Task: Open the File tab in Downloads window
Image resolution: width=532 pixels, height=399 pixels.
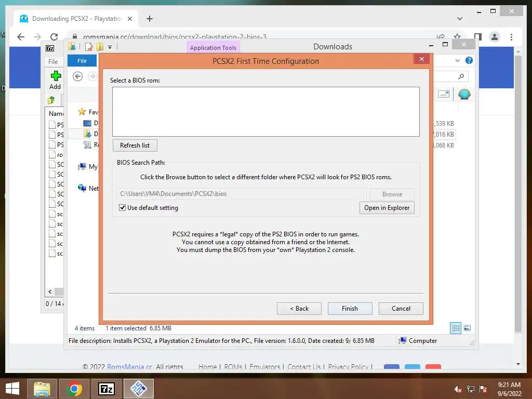Action: [x=82, y=61]
